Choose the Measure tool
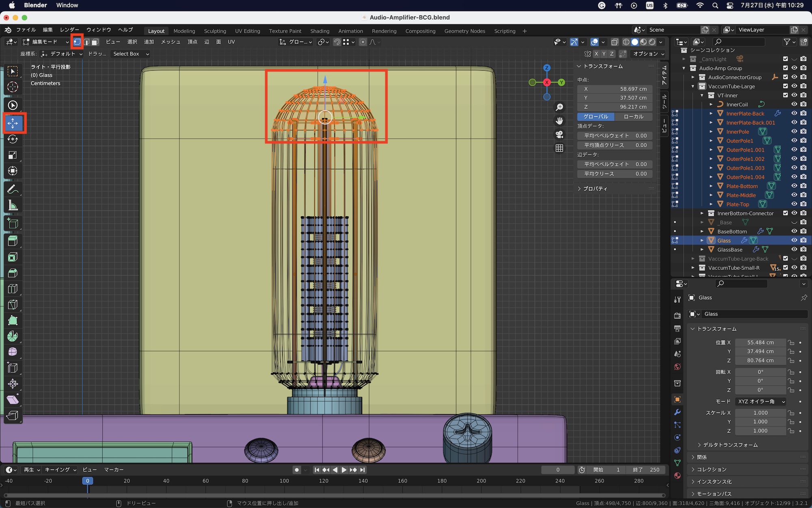The width and height of the screenshot is (812, 508). (x=13, y=206)
